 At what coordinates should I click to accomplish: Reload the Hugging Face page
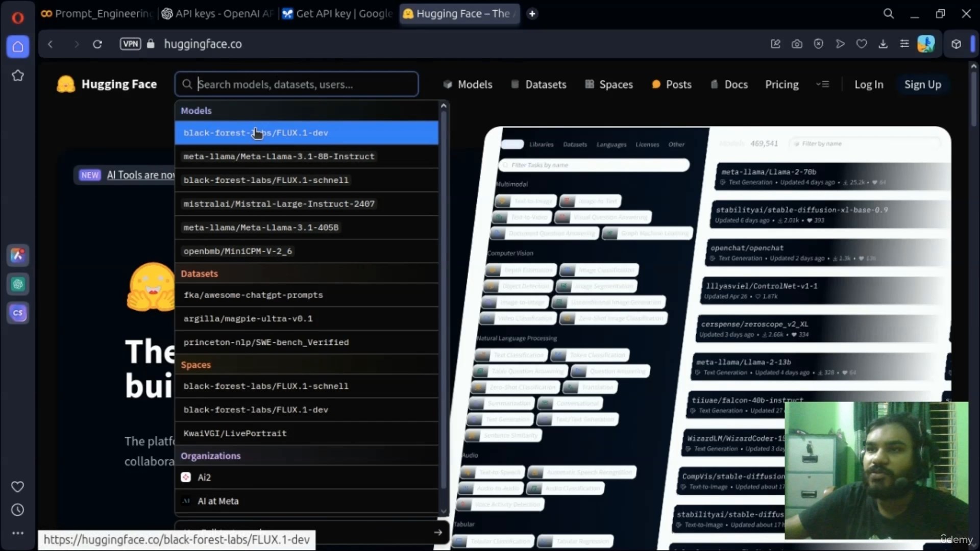[97, 44]
